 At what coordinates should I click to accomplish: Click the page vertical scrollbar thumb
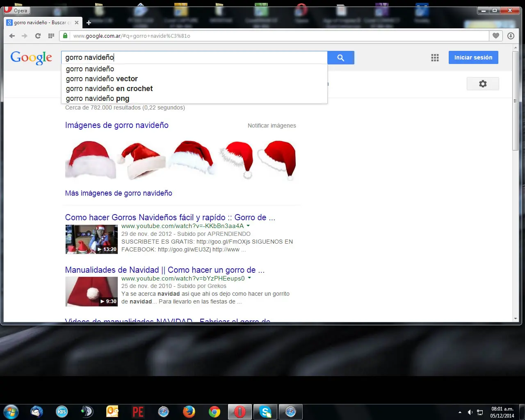pyautogui.click(x=516, y=101)
